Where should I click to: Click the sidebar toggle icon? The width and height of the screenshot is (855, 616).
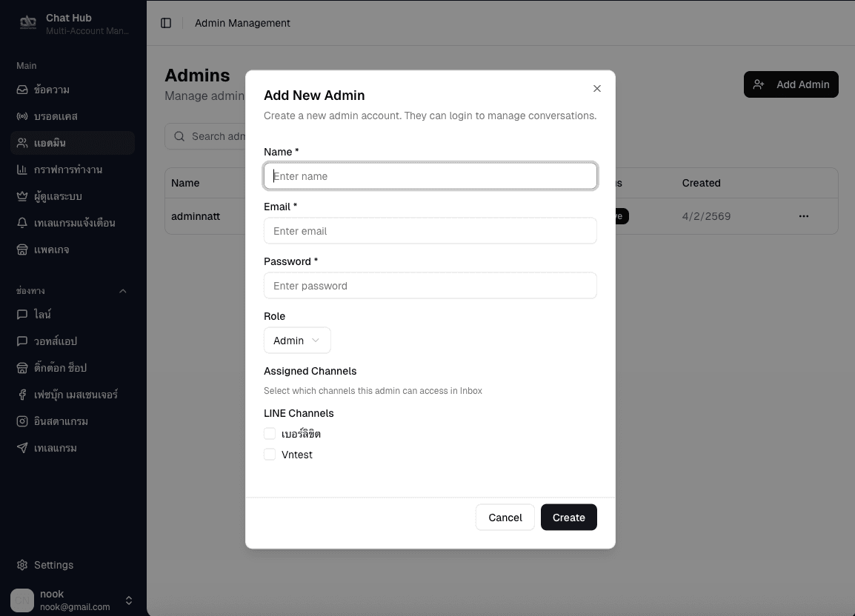[x=166, y=23]
